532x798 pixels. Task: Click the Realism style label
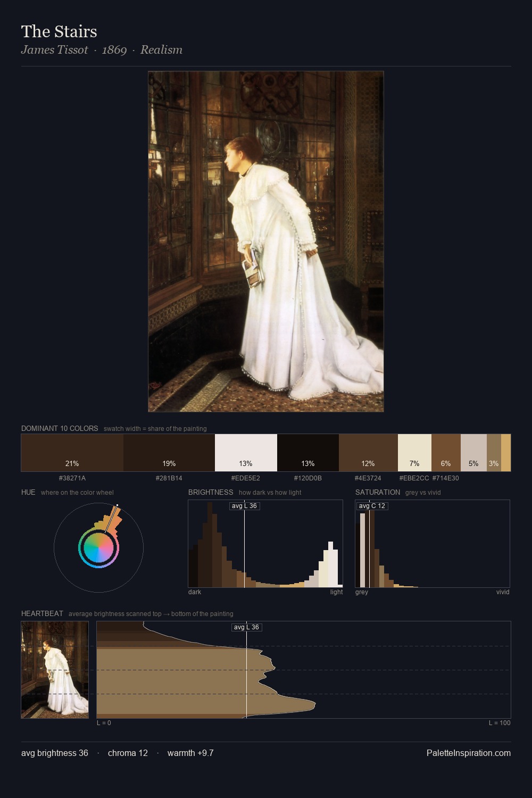161,50
